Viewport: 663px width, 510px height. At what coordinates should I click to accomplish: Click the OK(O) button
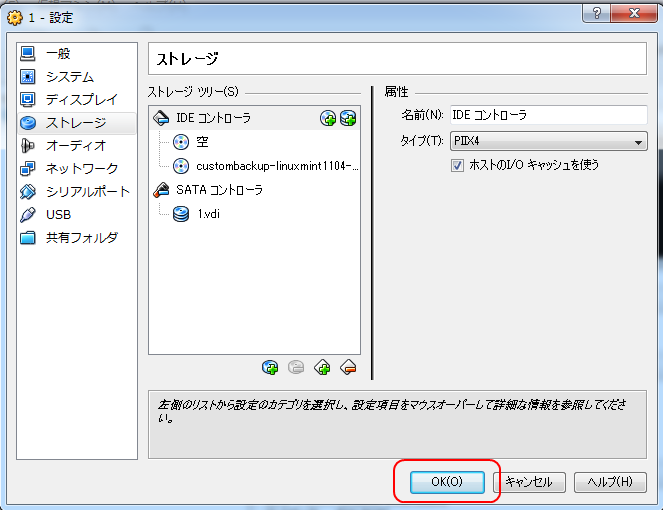coord(446,482)
